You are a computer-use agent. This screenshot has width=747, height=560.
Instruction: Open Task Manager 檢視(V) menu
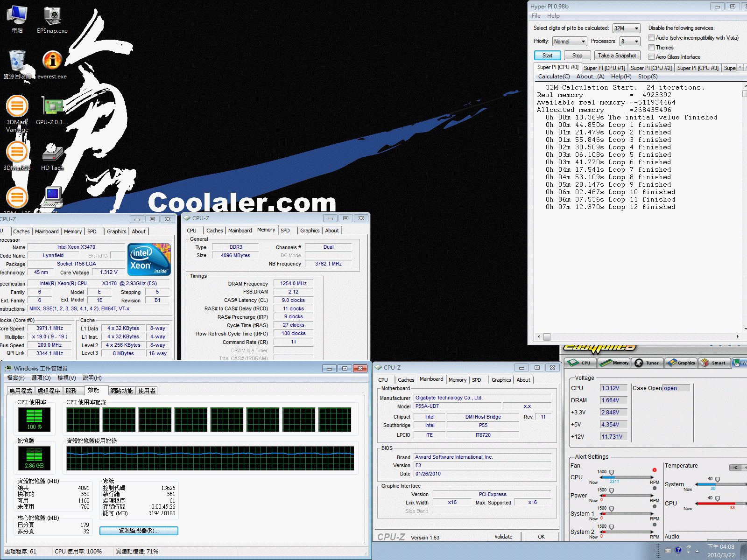click(x=67, y=378)
